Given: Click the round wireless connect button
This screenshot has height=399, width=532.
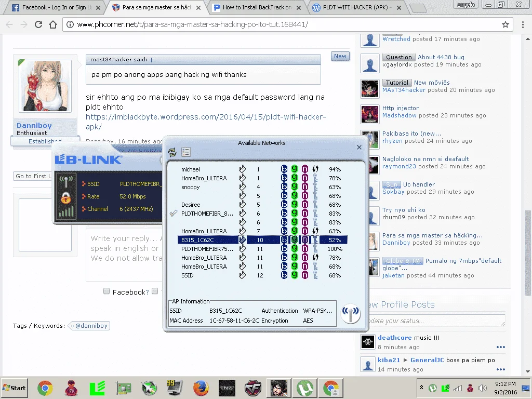Looking at the screenshot, I should (351, 313).
